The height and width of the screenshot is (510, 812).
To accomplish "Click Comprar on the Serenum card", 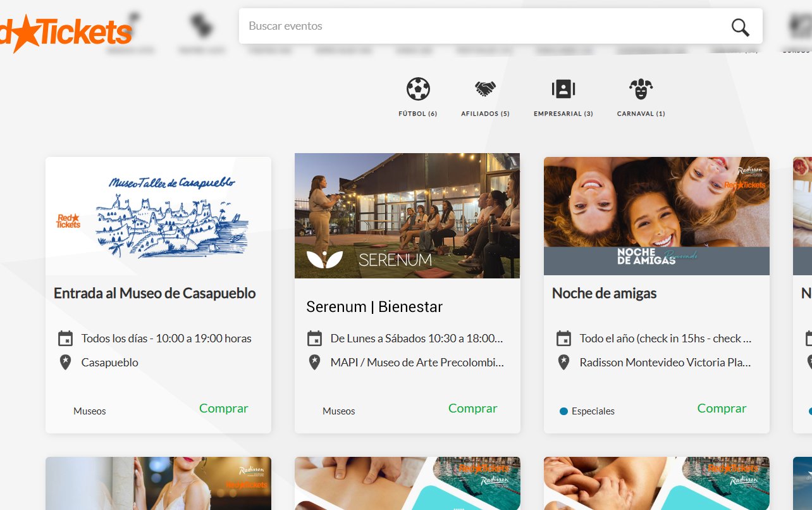I will (473, 409).
